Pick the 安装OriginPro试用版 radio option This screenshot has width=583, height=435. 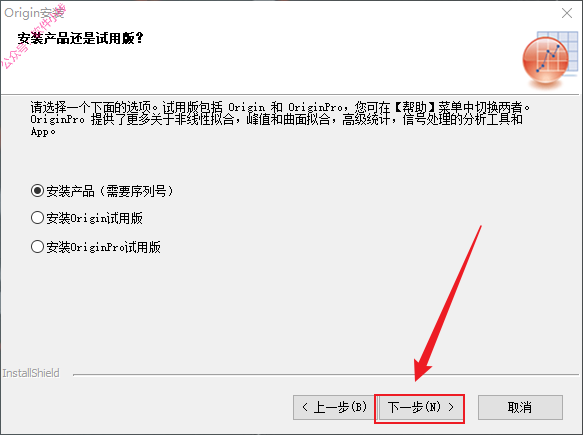pyautogui.click(x=37, y=246)
